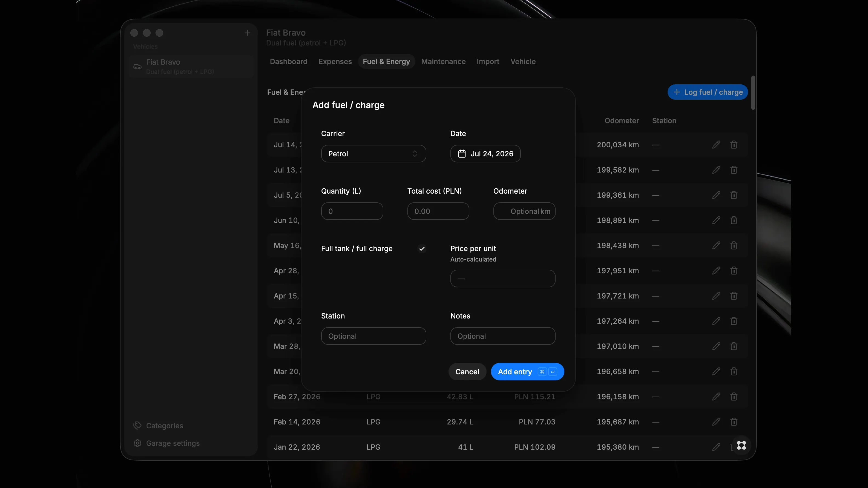Image resolution: width=868 pixels, height=488 pixels.
Task: Click the Quantity (L) input field
Action: [x=352, y=211]
